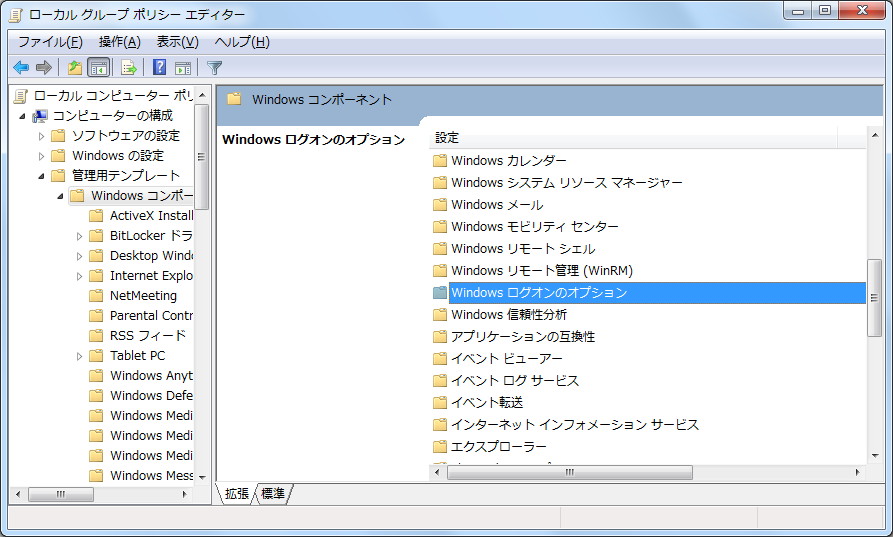
Task: Click the tree pane horizontal scrollbar thumb
Action: [x=60, y=494]
